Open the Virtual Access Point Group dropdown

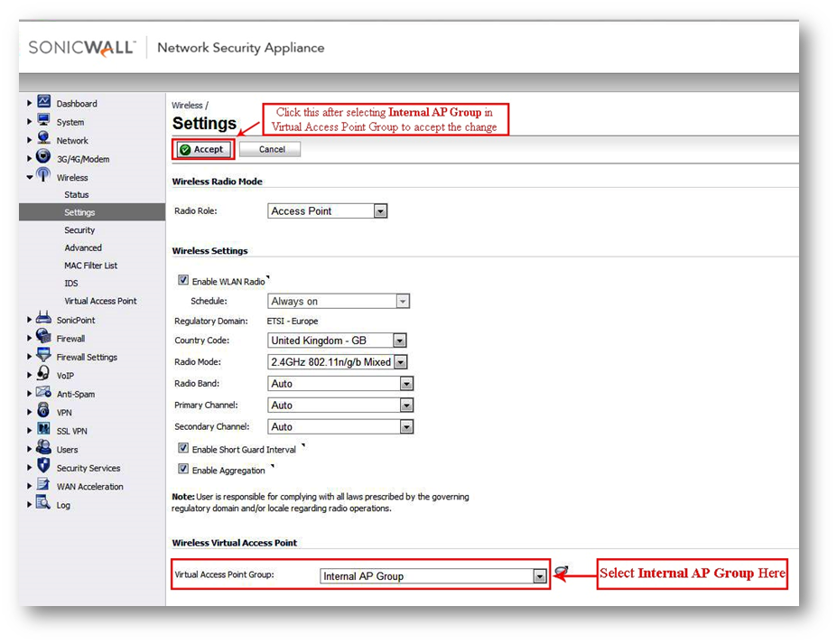pyautogui.click(x=432, y=576)
